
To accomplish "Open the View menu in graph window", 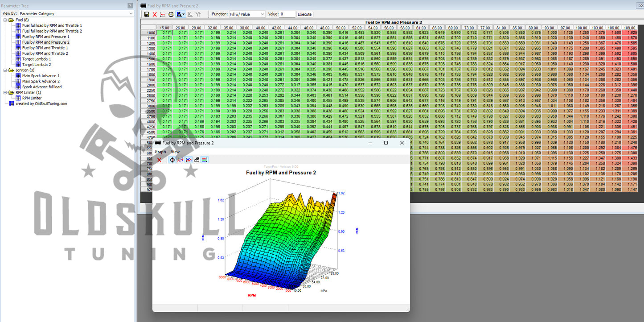I will (175, 152).
